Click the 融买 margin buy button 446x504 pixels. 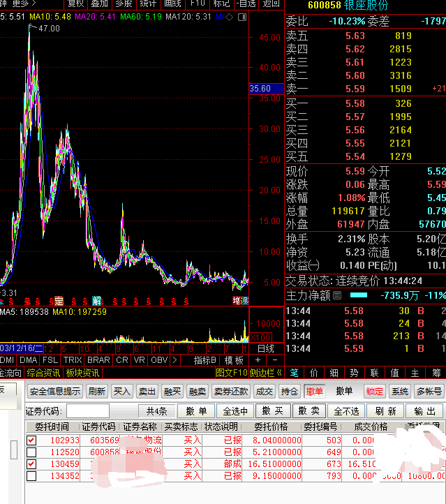coord(172,391)
